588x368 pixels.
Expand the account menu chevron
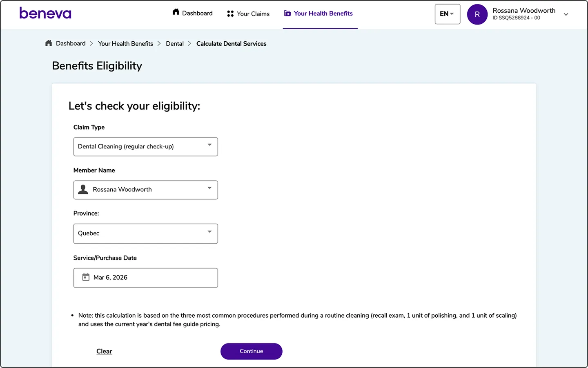566,14
